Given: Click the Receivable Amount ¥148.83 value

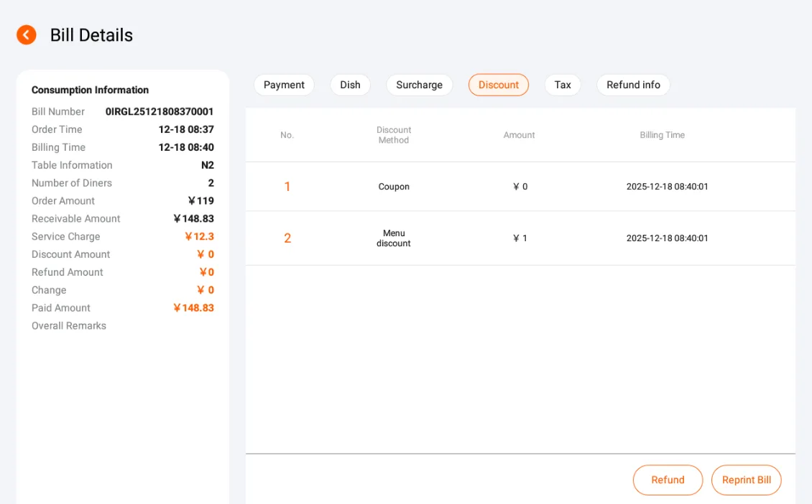Looking at the screenshot, I should [194, 219].
